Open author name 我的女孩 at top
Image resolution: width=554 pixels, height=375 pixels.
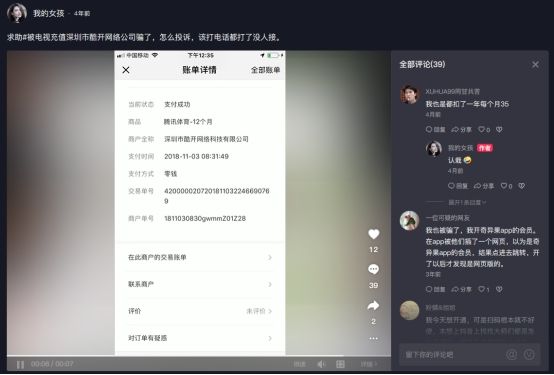tap(48, 13)
